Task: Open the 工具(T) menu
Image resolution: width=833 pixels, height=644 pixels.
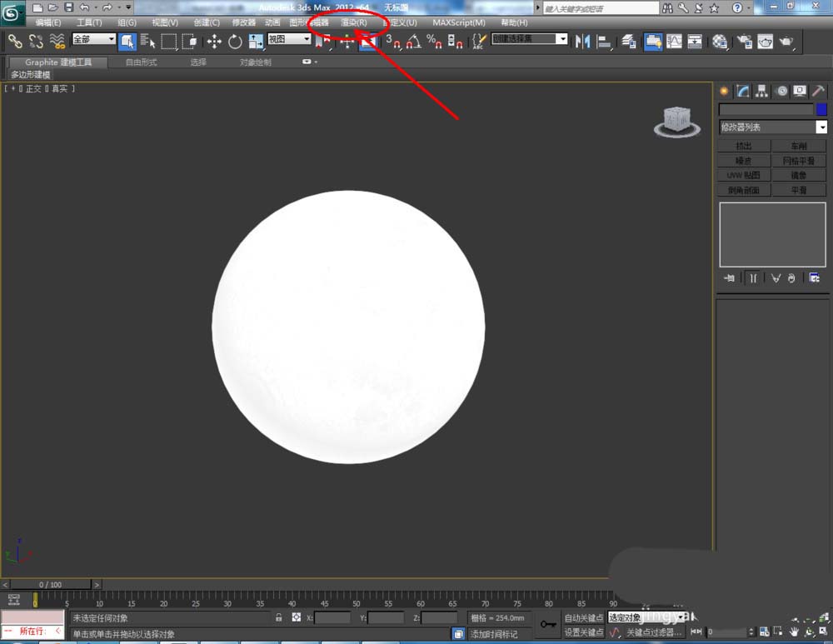Action: (x=89, y=22)
